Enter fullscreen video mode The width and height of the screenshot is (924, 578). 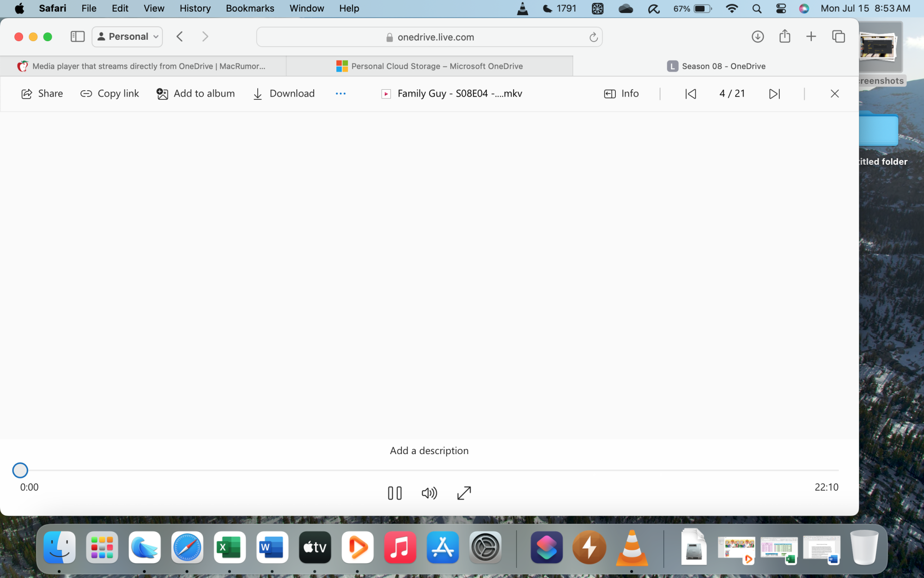(x=464, y=493)
